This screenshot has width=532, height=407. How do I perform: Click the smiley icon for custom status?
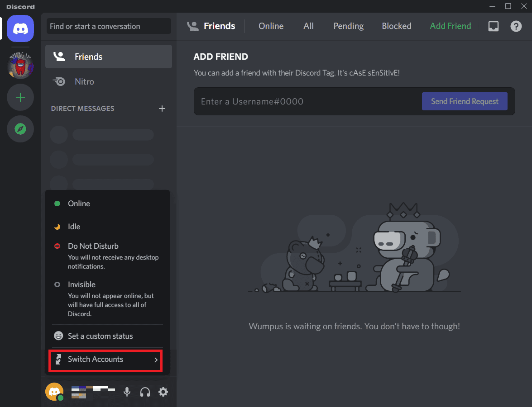(x=58, y=336)
